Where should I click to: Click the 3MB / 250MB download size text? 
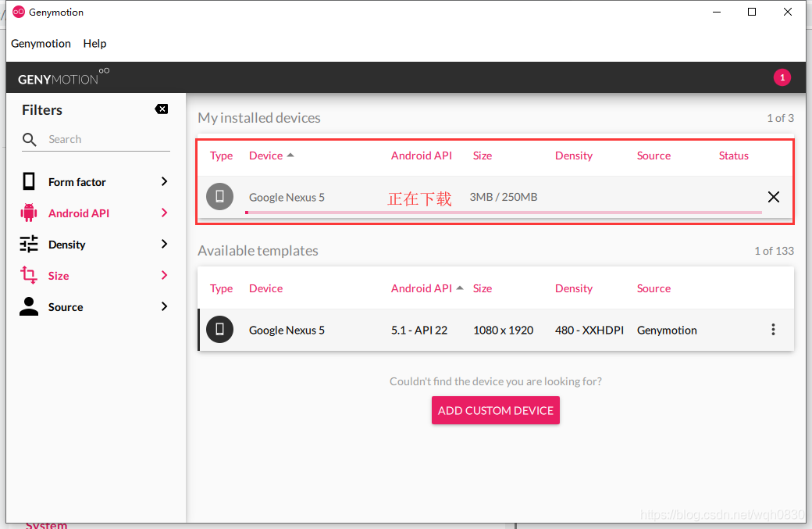504,198
